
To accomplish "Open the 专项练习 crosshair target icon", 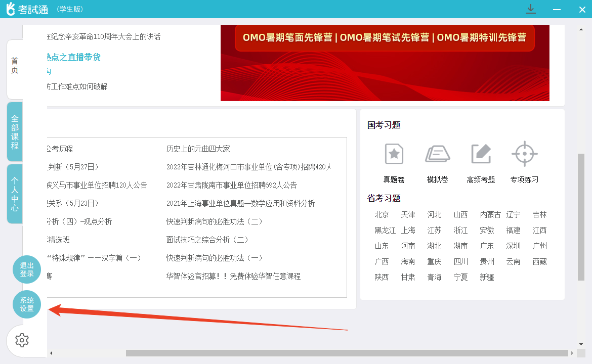I will tap(524, 154).
